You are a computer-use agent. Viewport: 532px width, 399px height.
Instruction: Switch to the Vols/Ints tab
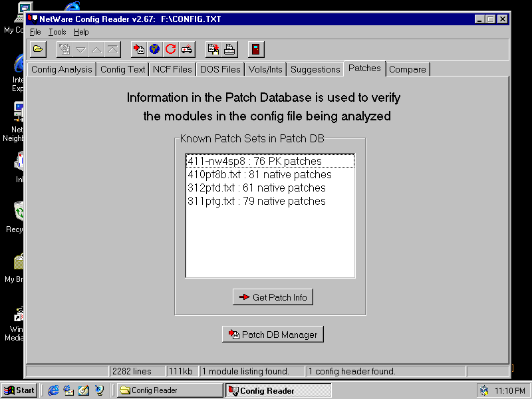265,70
